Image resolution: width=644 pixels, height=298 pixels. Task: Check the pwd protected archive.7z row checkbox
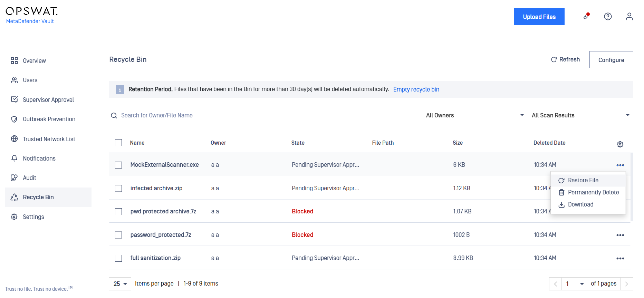tap(118, 211)
